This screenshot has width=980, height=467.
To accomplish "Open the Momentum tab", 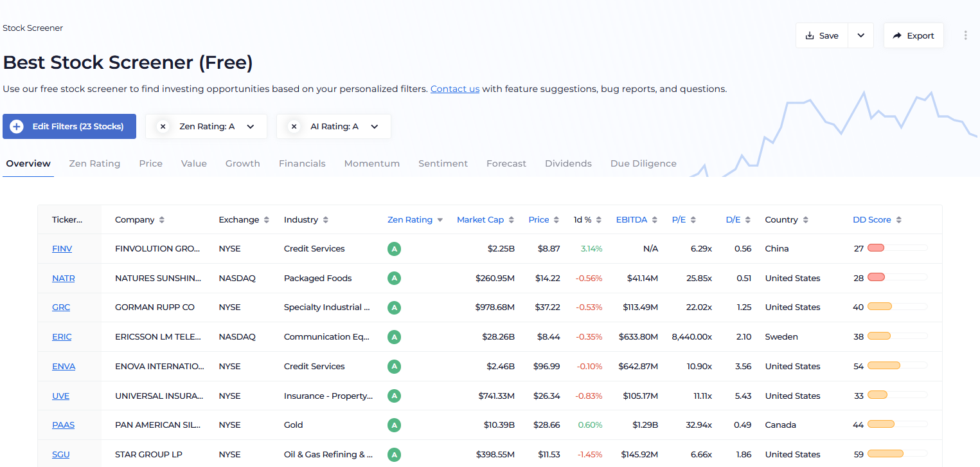I will (372, 163).
